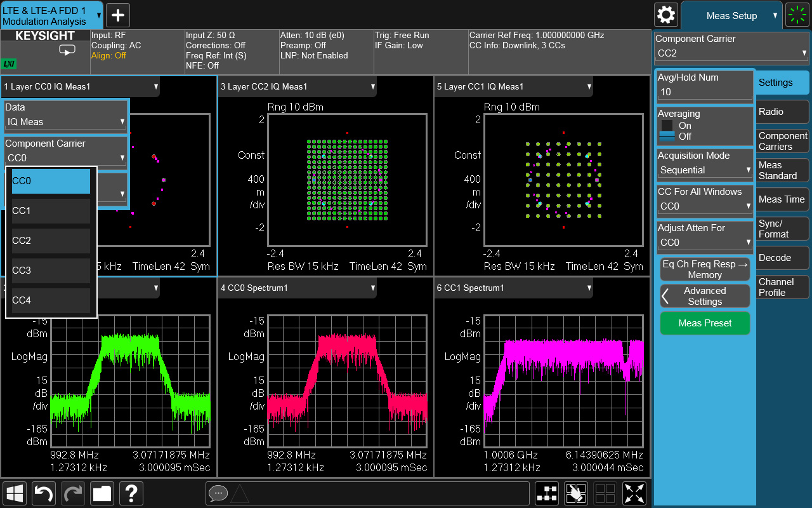Click the plus icon to add a screen
The height and width of the screenshot is (508, 812).
[118, 15]
